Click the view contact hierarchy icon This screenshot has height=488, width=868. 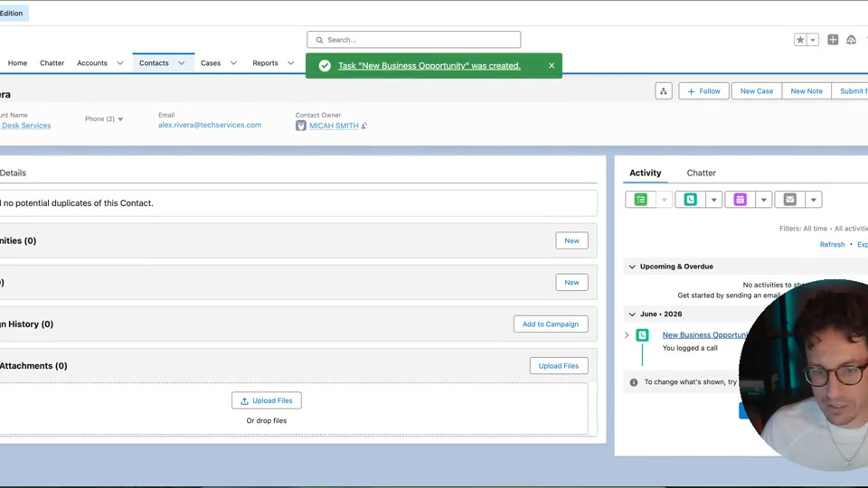663,90
